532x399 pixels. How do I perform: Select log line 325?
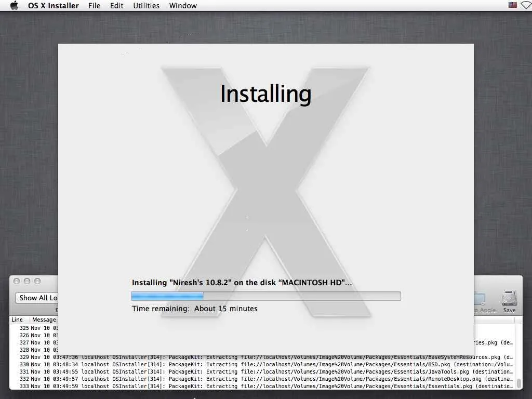[34, 328]
